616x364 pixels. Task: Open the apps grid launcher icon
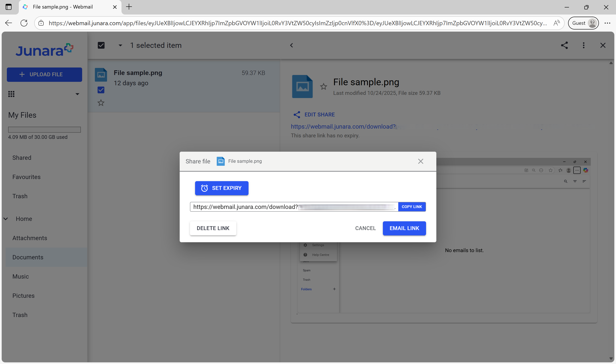pyautogui.click(x=11, y=94)
